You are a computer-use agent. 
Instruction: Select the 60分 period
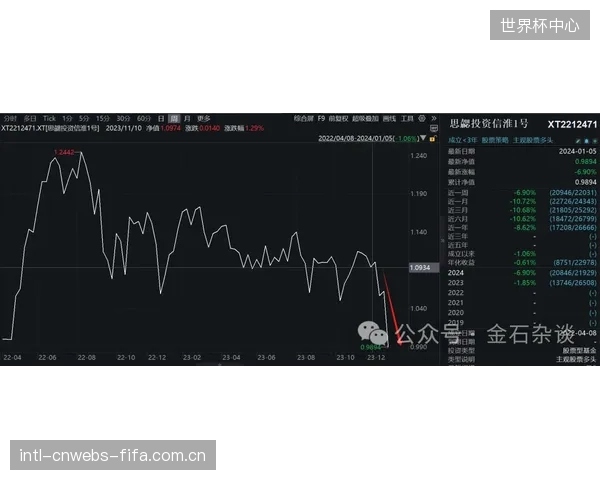coord(144,119)
